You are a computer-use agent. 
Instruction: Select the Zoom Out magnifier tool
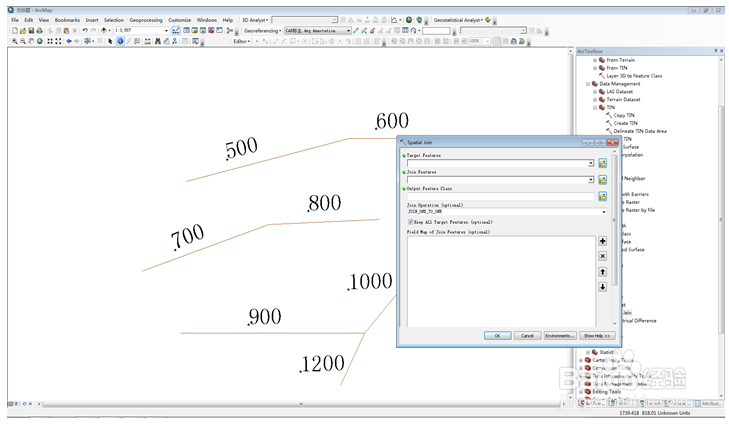click(23, 41)
